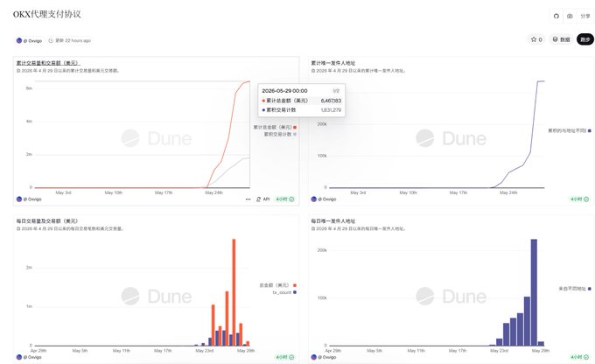Viewport: 595px width, 364px height.
Task: Open @Oxvigo author link below daily volume chart
Action: point(29,357)
